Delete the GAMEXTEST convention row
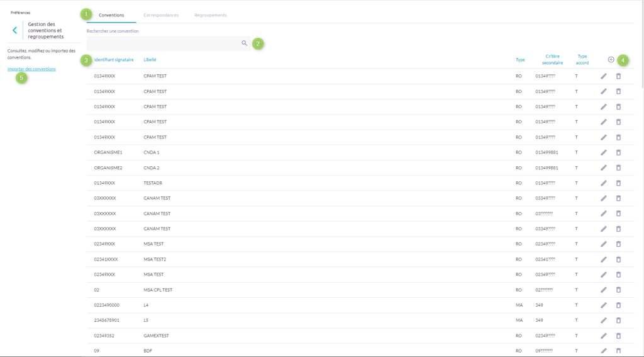Screen dimensions: 644x357 (618, 336)
